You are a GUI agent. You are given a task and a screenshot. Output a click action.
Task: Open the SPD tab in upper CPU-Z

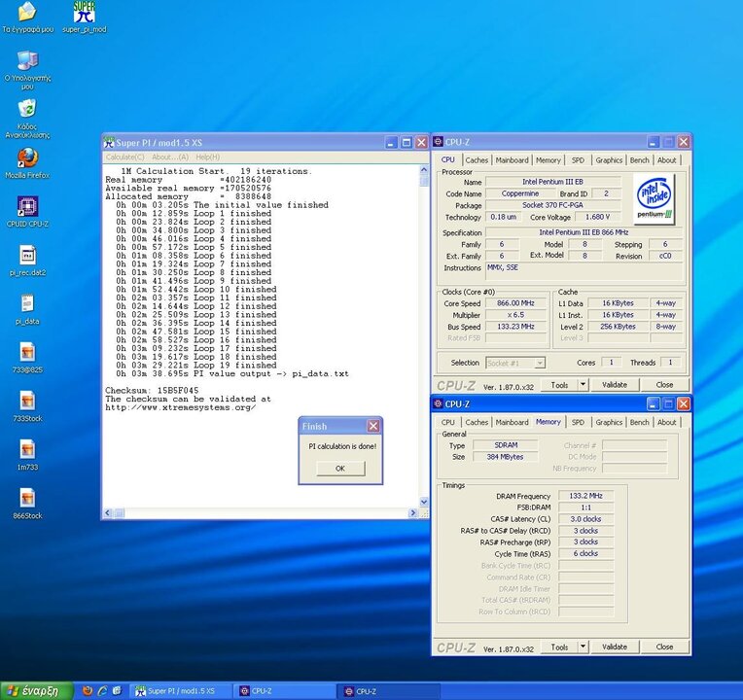pyautogui.click(x=578, y=160)
